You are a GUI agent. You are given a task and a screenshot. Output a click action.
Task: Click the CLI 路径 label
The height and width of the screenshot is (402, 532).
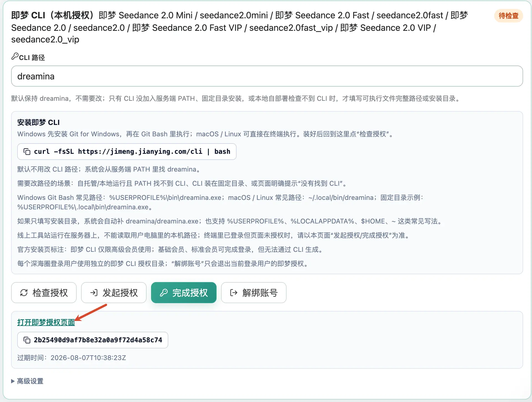click(32, 57)
